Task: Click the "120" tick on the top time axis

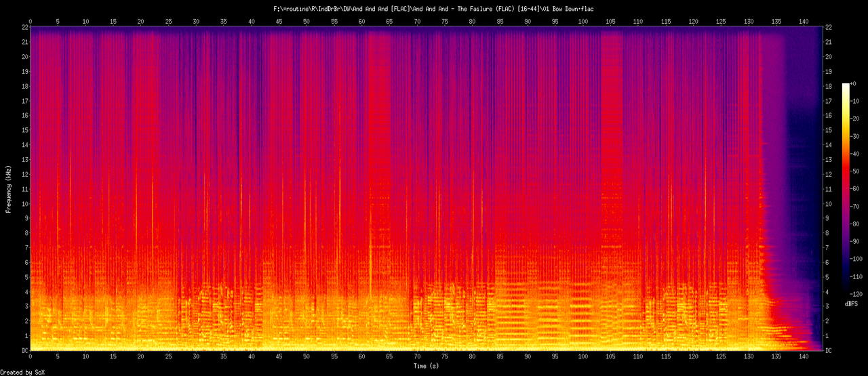Action: (693, 21)
